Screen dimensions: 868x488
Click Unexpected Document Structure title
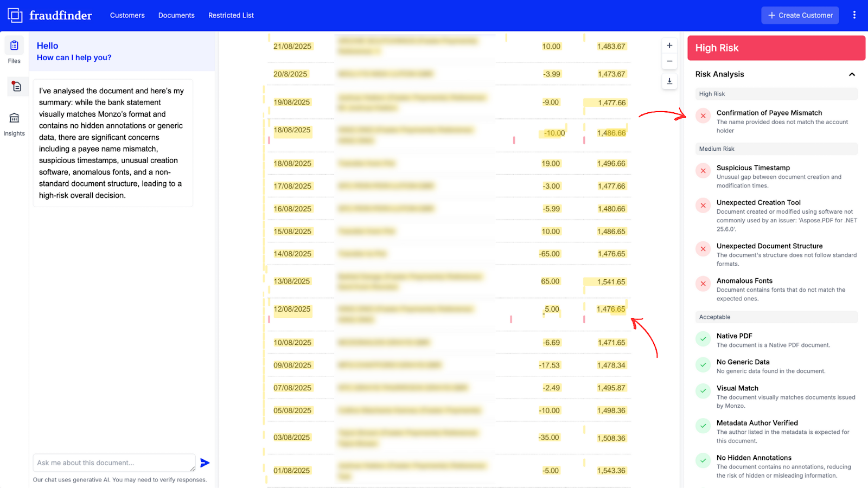769,246
